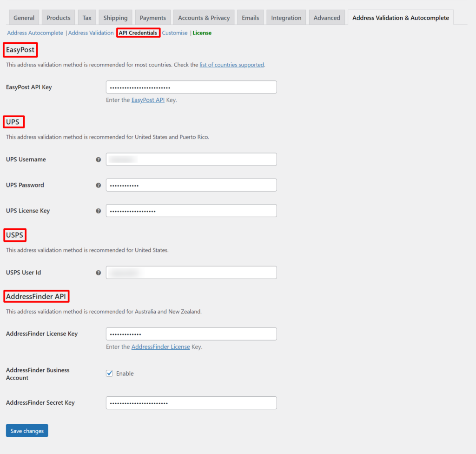Screen dimensions: 476x454
Task: Open the Advanced settings tab
Action: (327, 17)
